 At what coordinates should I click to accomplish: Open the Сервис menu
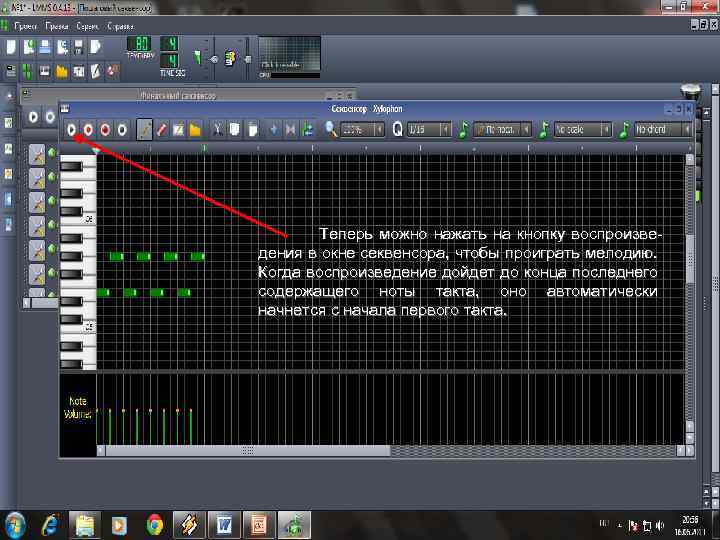[x=87, y=27]
